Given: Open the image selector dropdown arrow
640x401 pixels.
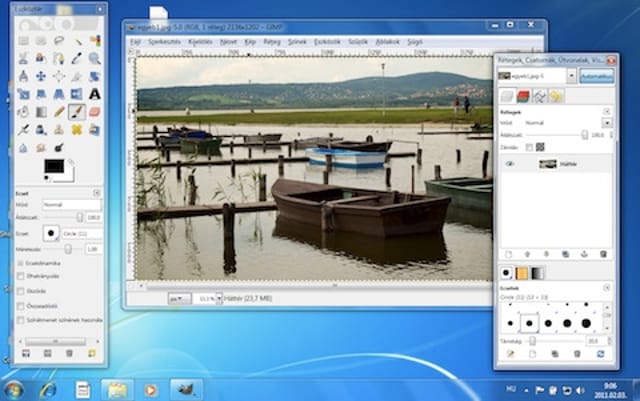Looking at the screenshot, I should [571, 76].
